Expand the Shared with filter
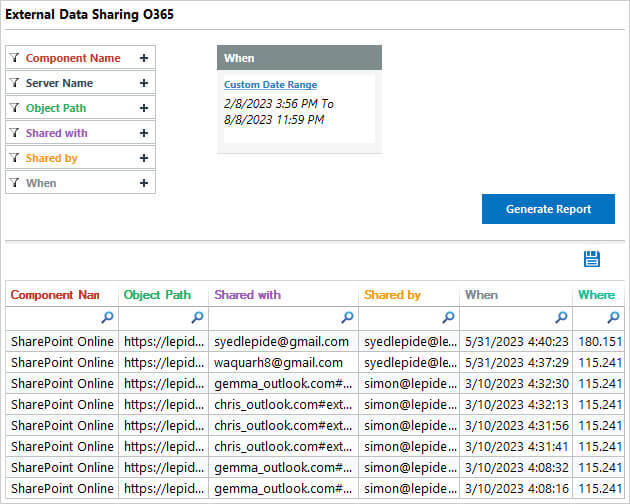This screenshot has height=504, width=630. [144, 133]
